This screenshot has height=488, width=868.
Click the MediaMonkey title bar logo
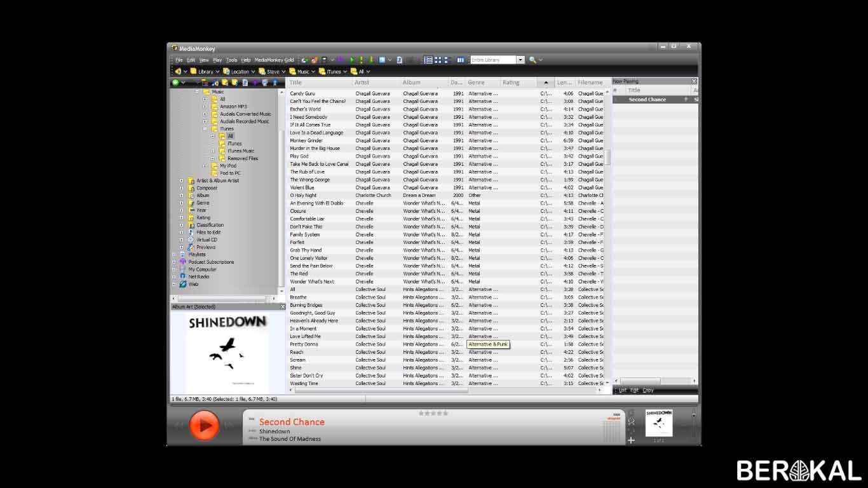(174, 48)
